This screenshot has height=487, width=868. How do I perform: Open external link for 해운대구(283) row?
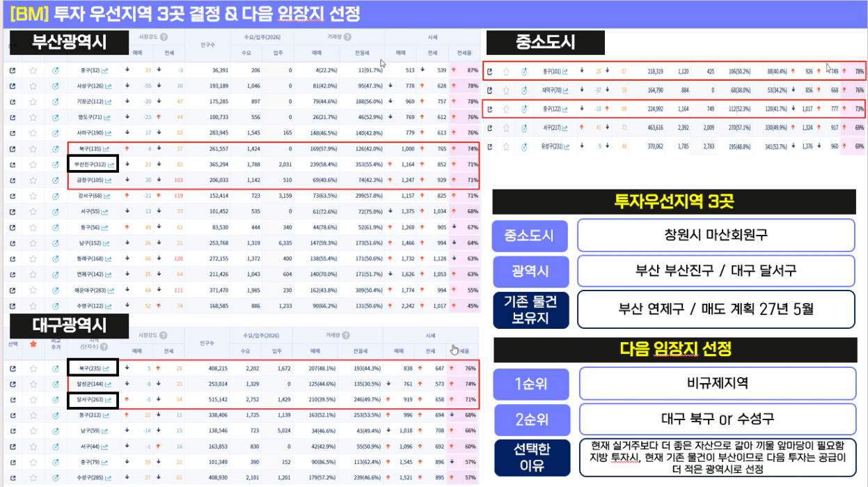[13, 289]
